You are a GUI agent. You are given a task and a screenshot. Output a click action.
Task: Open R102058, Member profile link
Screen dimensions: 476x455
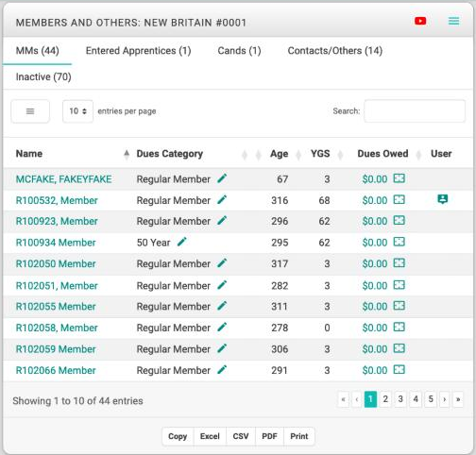pyautogui.click(x=57, y=328)
